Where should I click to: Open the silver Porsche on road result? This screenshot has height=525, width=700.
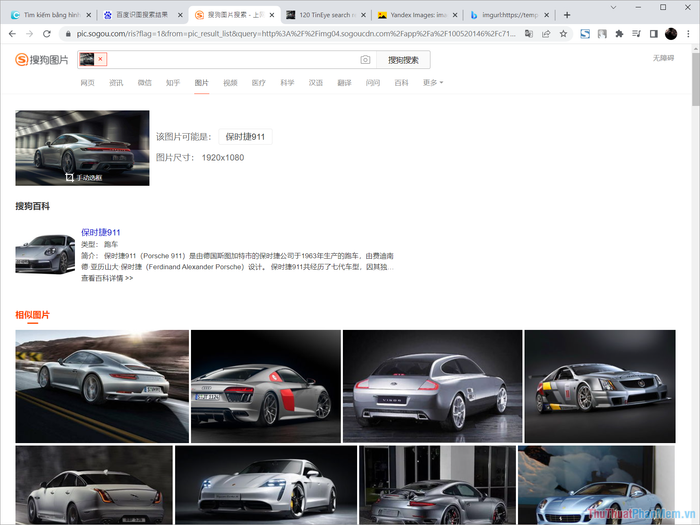click(x=102, y=386)
